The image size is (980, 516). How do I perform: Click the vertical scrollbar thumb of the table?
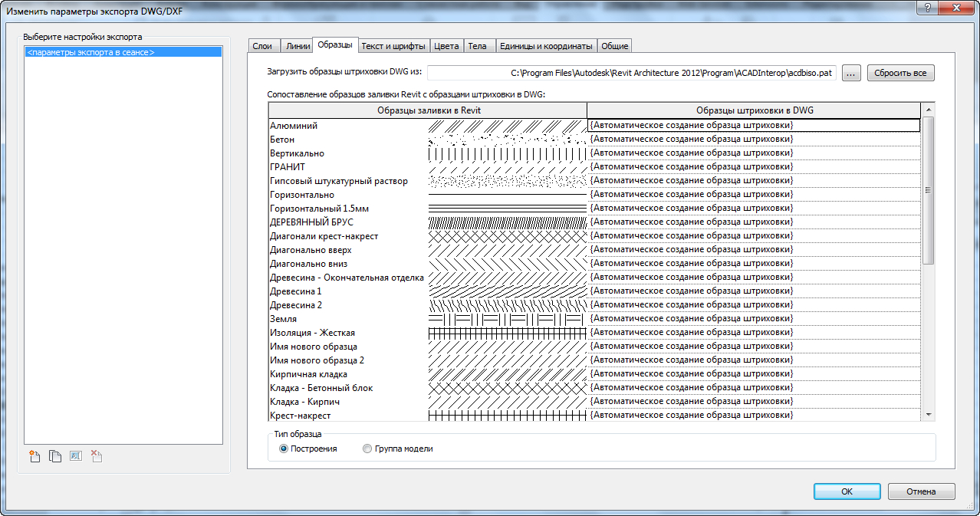click(929, 190)
